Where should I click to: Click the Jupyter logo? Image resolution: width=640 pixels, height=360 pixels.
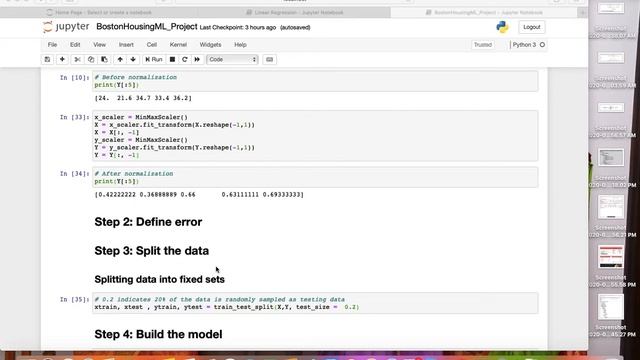[66, 27]
